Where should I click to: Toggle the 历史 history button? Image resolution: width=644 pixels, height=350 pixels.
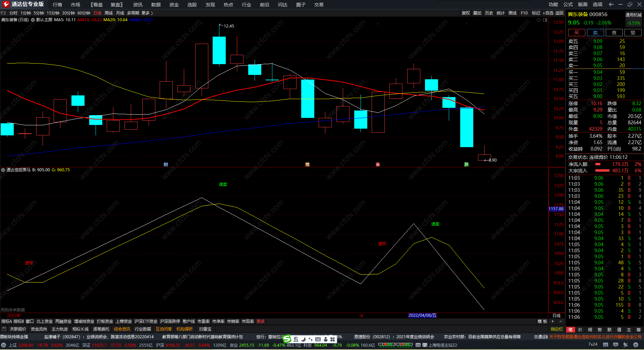point(489,13)
